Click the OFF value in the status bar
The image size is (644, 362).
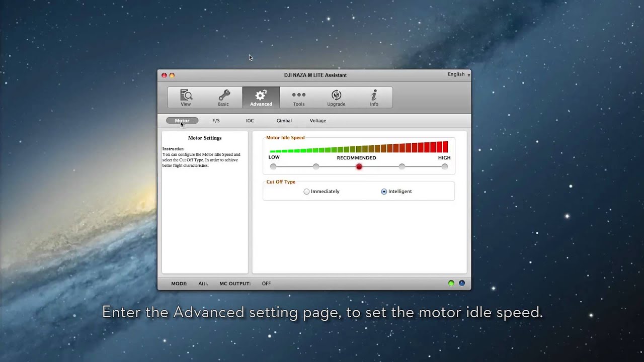(266, 284)
